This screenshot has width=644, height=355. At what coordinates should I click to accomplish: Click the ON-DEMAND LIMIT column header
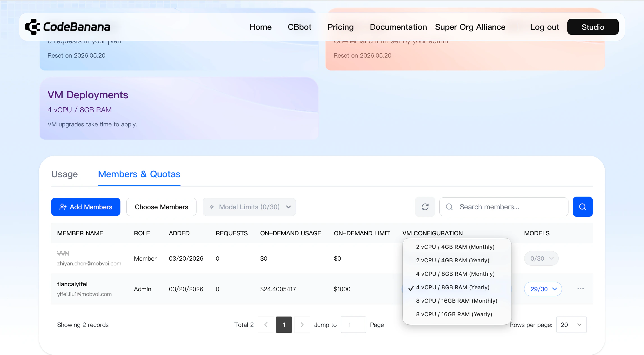coord(362,233)
